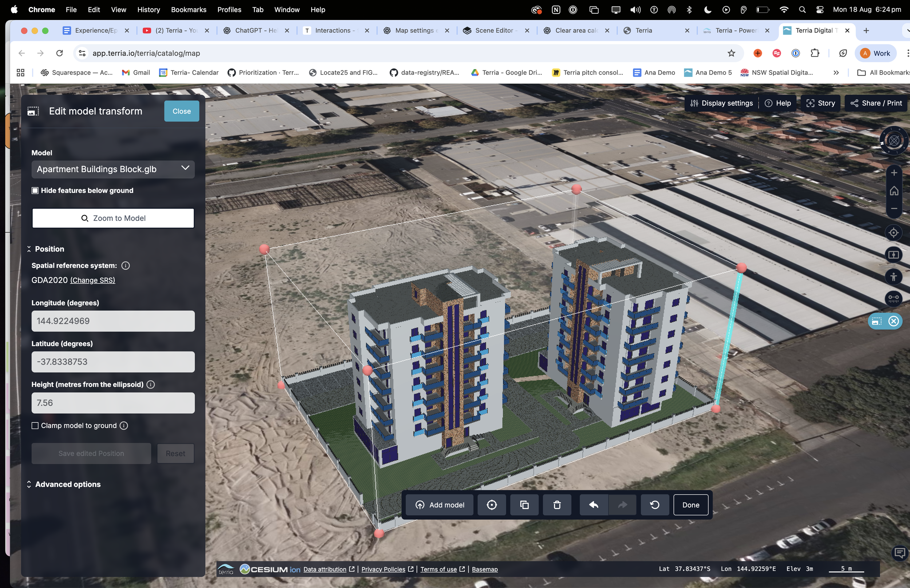Click the duplicate model icon

(524, 505)
